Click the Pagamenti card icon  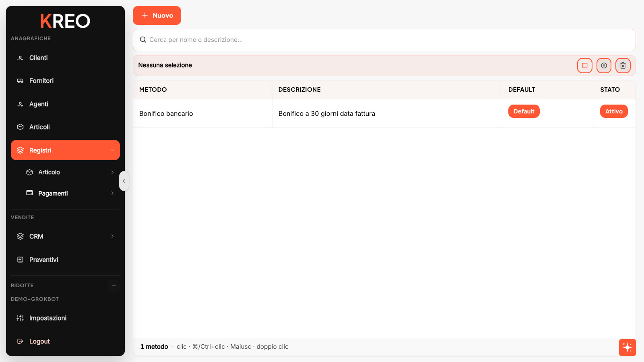(x=29, y=193)
